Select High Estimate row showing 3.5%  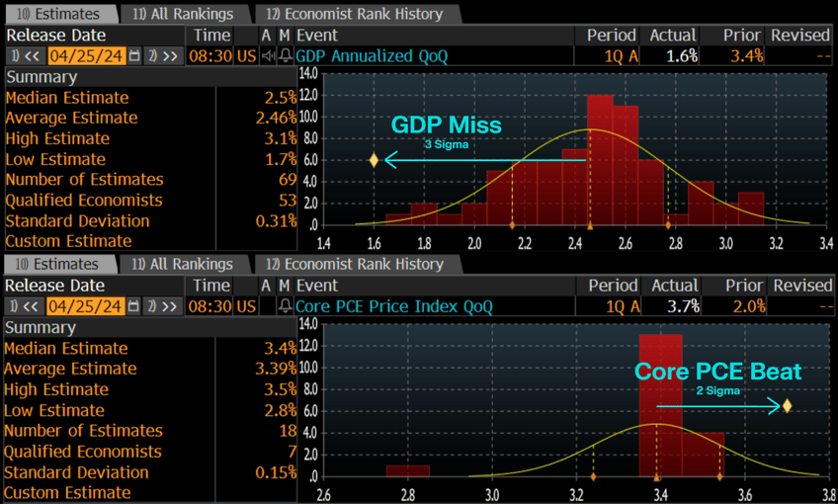coord(150,389)
